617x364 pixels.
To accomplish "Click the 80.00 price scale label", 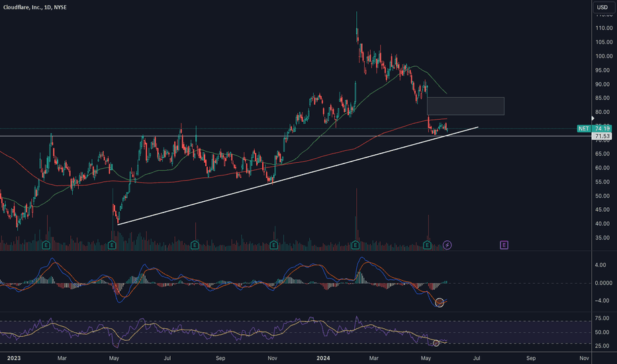I will (x=604, y=112).
